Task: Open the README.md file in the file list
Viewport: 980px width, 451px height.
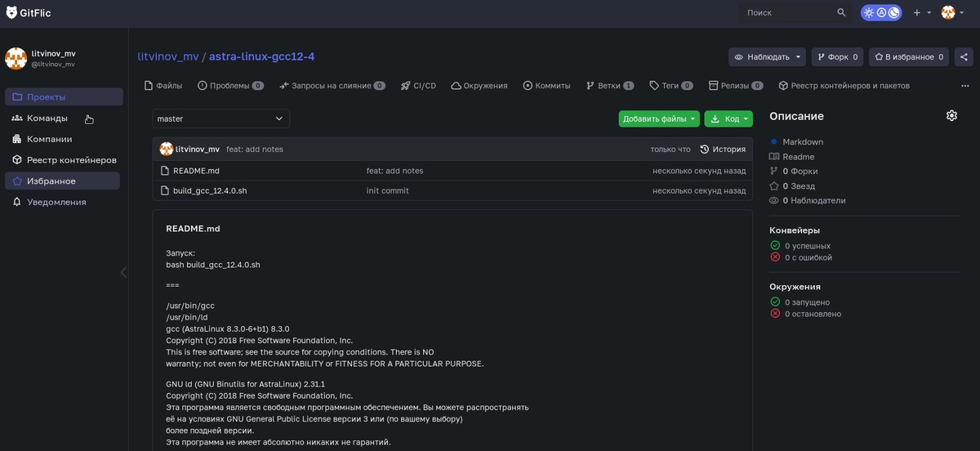Action: [196, 171]
